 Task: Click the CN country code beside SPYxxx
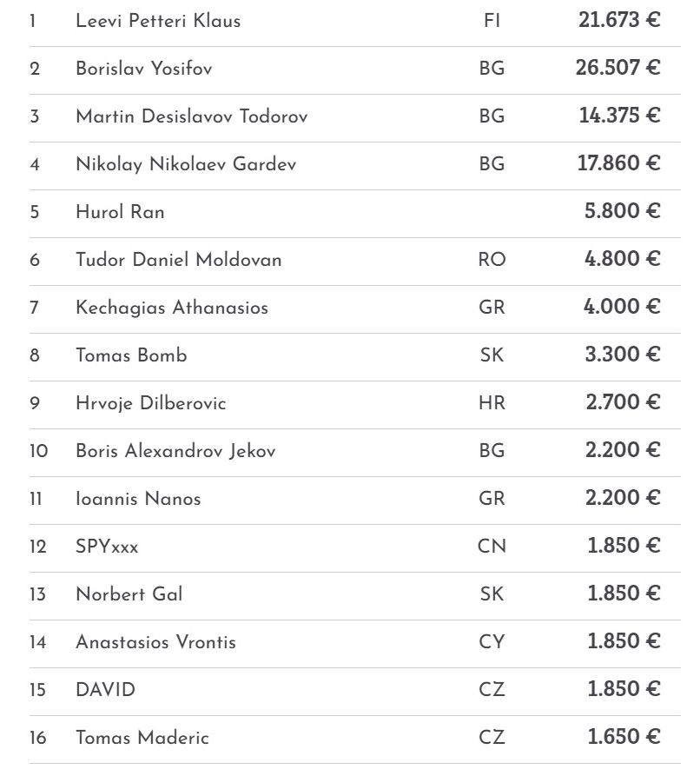[x=492, y=547]
